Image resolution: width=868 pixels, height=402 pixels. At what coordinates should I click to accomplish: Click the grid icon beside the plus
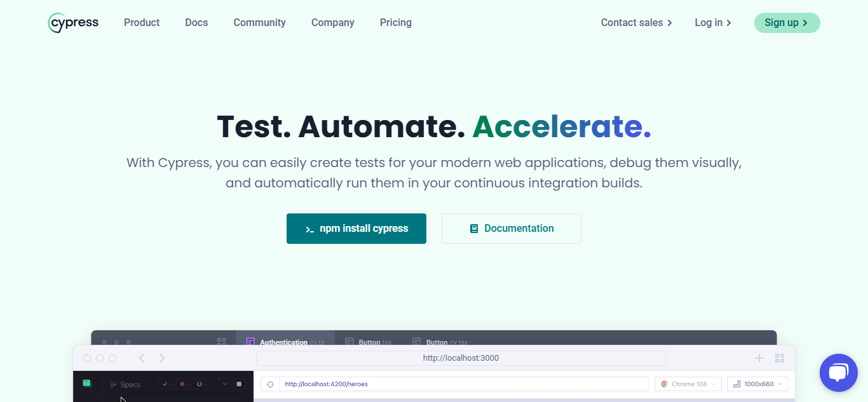click(x=780, y=358)
